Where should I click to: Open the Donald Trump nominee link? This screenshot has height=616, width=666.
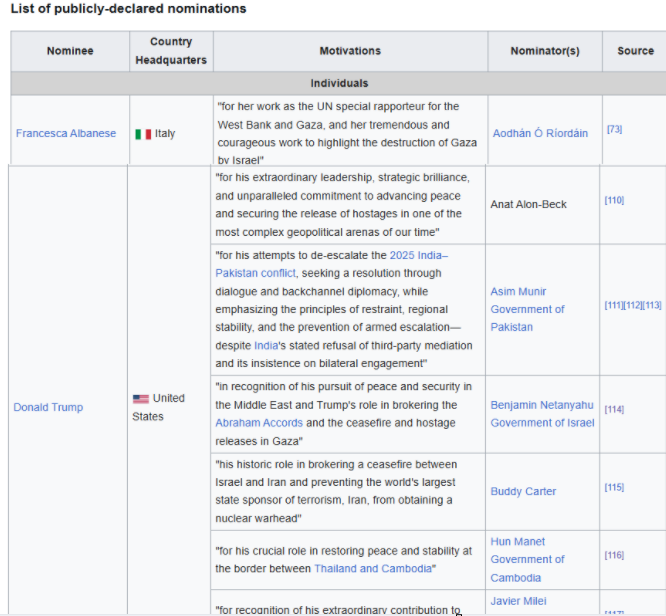(48, 407)
